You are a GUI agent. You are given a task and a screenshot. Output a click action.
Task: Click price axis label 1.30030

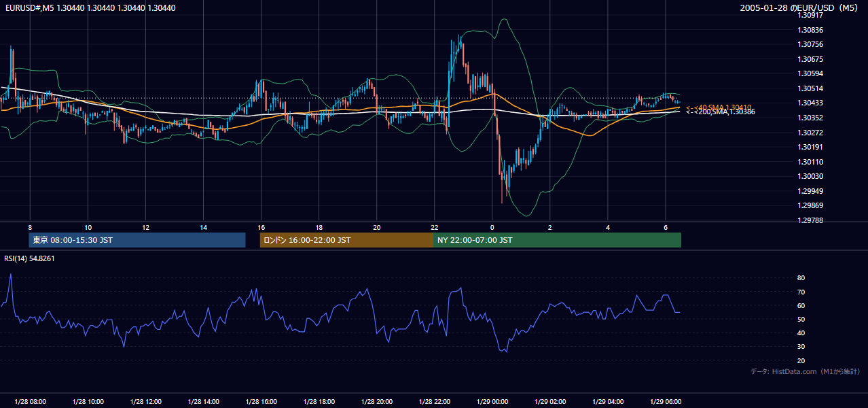click(810, 176)
